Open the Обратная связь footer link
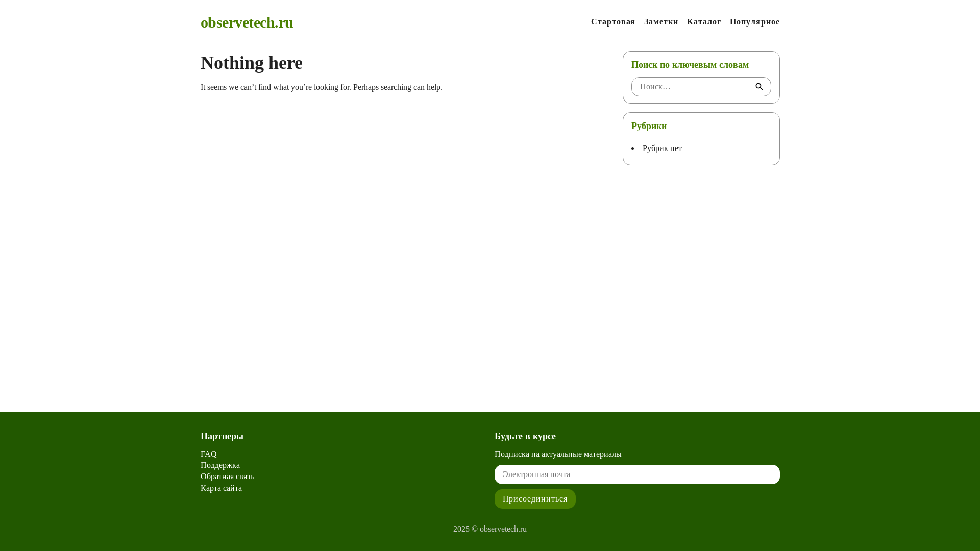 pos(227,477)
